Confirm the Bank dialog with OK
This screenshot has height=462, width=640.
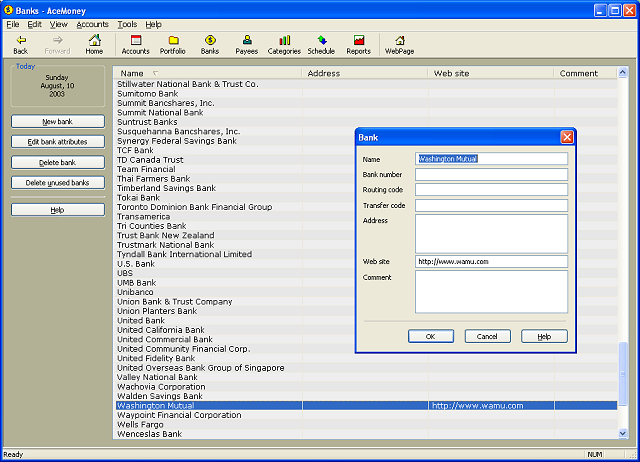(431, 336)
